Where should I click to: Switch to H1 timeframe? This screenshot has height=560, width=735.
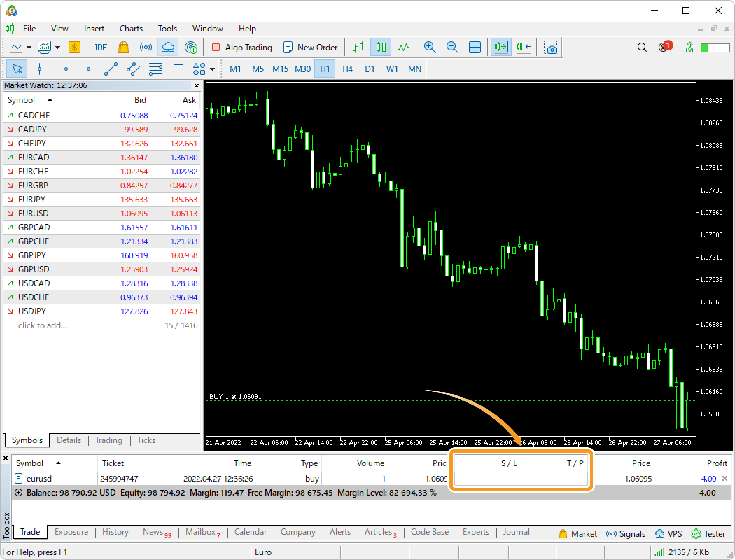324,69
